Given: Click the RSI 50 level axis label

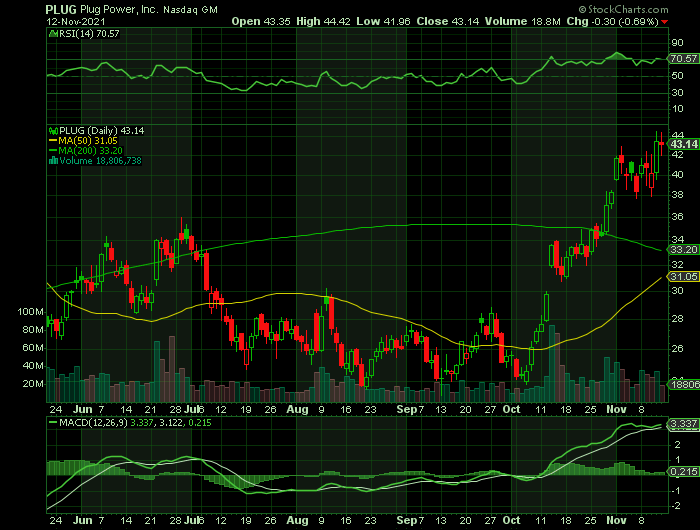Looking at the screenshot, I should coord(677,75).
